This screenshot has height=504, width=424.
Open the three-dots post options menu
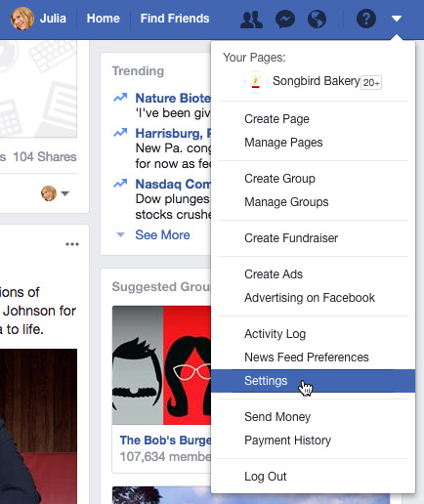72,244
